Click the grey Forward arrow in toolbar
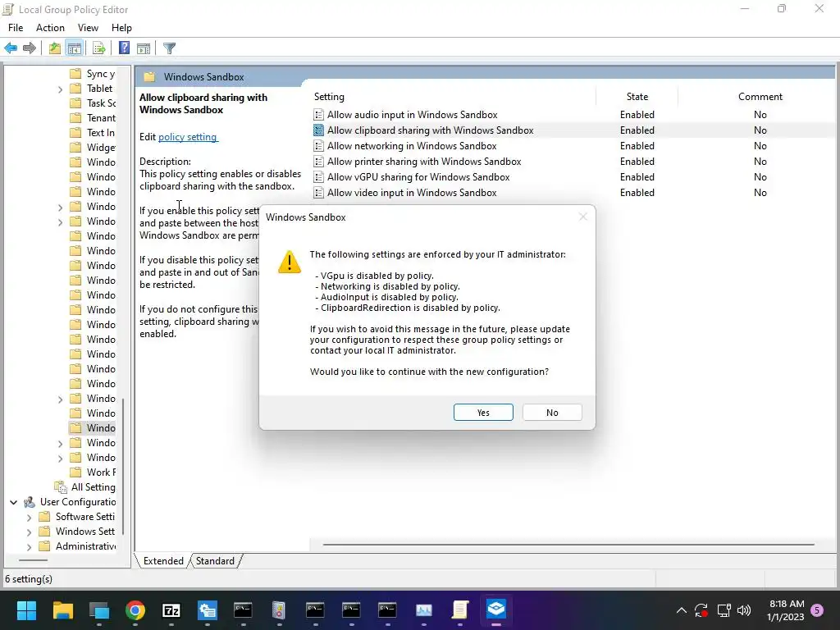The image size is (840, 630). [30, 48]
